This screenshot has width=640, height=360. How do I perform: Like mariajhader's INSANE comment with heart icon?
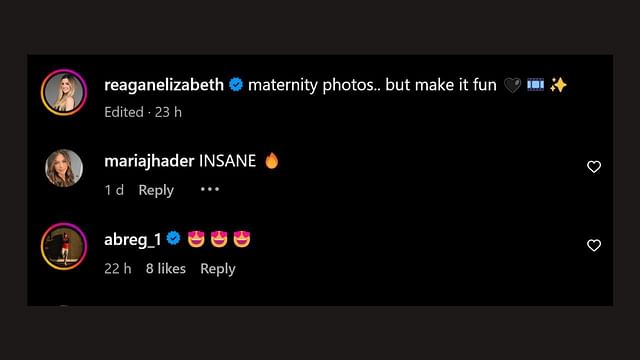point(594,167)
